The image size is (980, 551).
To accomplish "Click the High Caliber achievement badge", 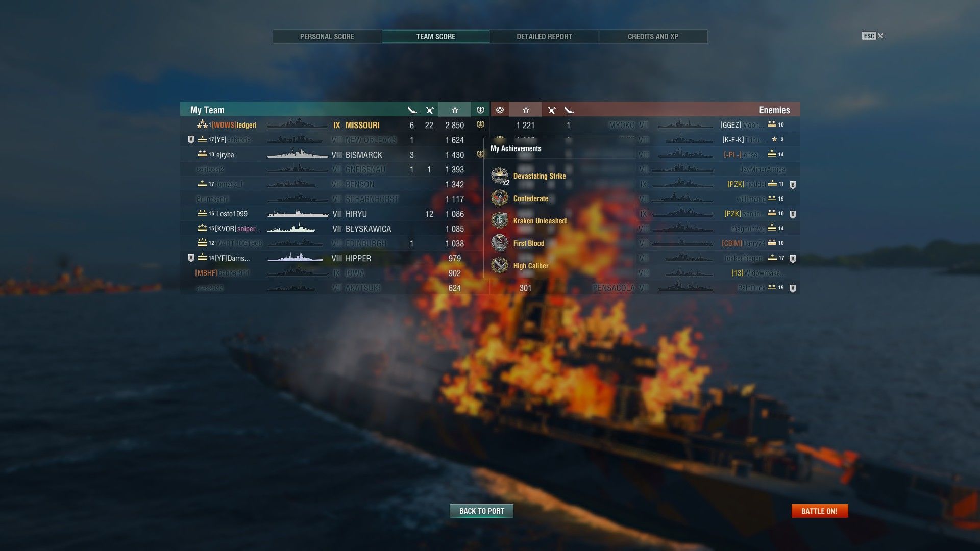I will (500, 265).
